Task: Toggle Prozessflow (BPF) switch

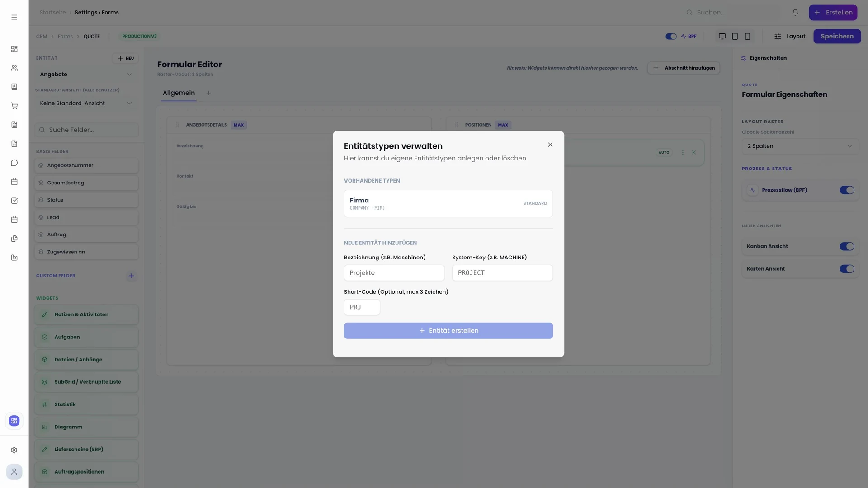Action: click(x=847, y=190)
